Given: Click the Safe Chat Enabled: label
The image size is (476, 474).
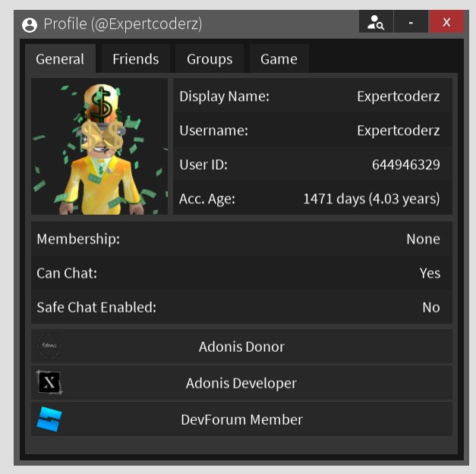Looking at the screenshot, I should [x=96, y=307].
